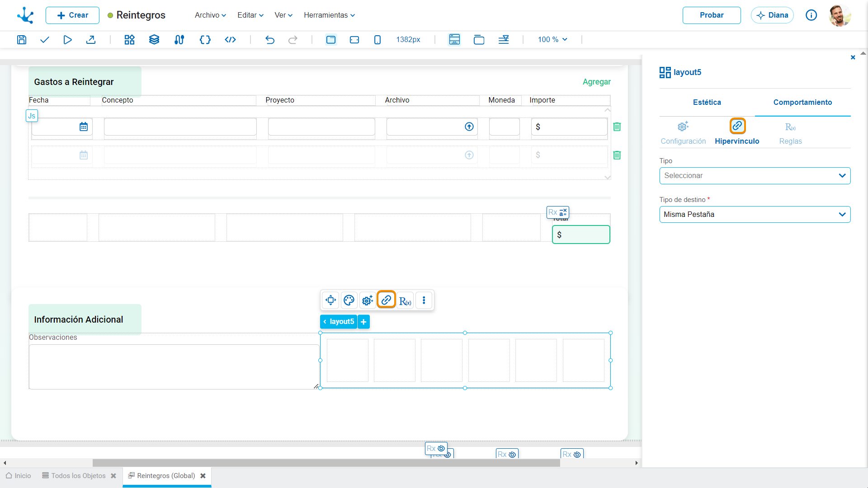Open the zoom percentage dropdown
The image size is (868, 488).
point(552,40)
